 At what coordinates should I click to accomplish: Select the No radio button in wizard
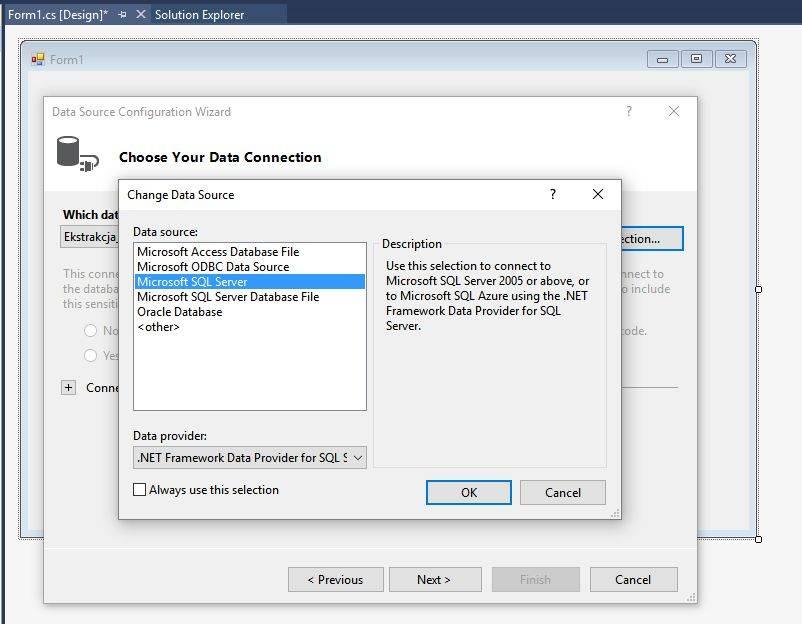(91, 330)
